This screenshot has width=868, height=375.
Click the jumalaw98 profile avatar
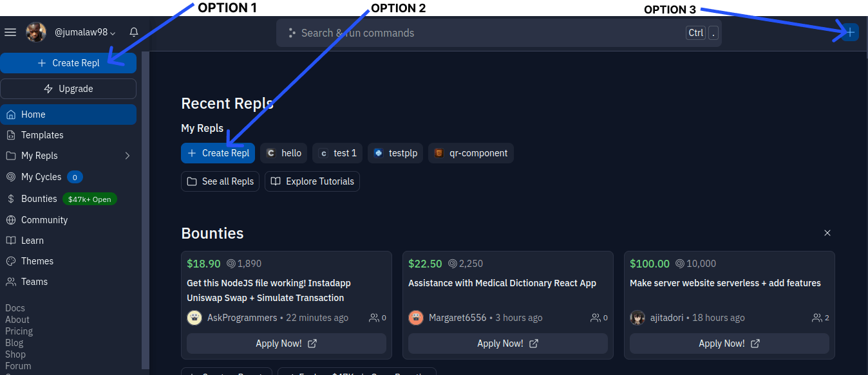click(36, 32)
